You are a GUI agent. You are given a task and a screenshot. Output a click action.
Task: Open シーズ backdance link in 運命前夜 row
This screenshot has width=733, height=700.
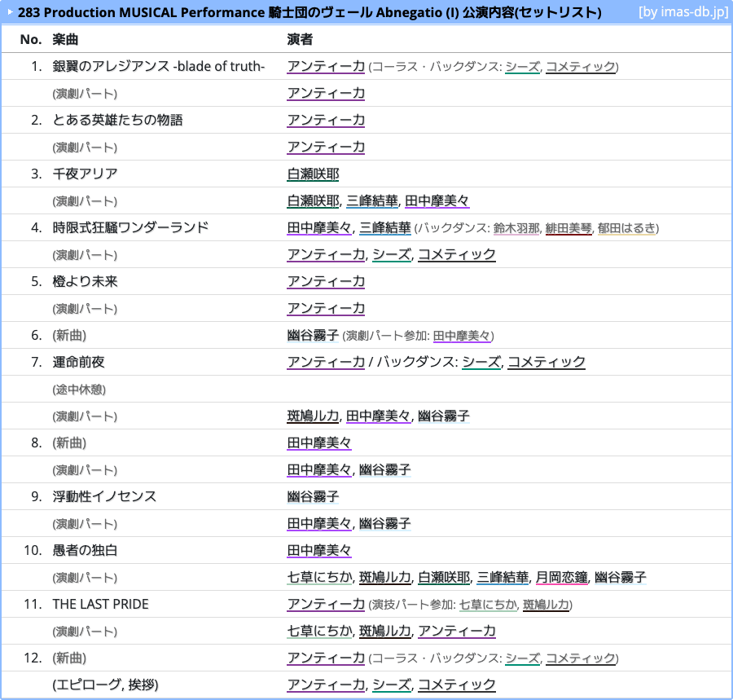tap(481, 362)
